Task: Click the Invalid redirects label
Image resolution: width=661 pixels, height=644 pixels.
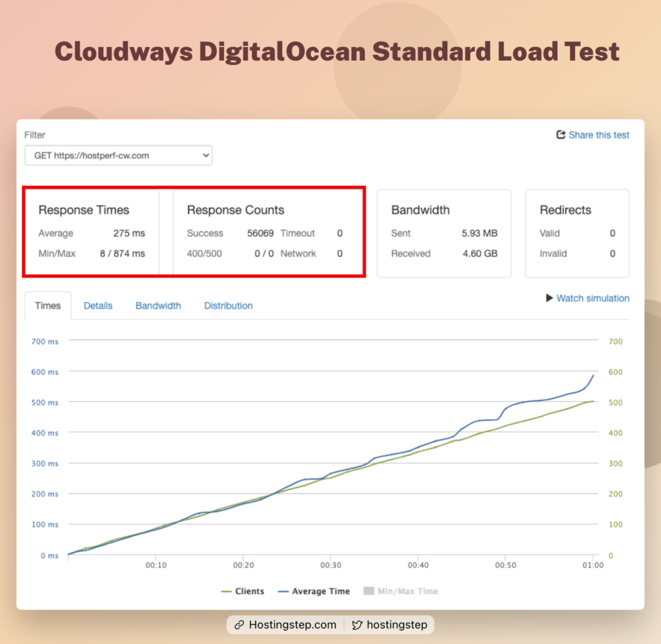Action: pyautogui.click(x=553, y=253)
